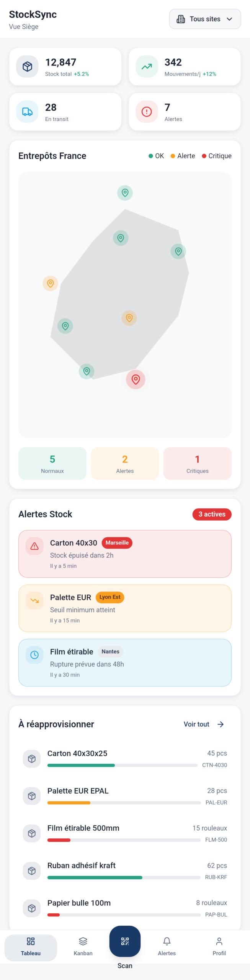The image size is (250, 980).
Task: Open the Carton 40x30 Marseille alert
Action: 125,554
